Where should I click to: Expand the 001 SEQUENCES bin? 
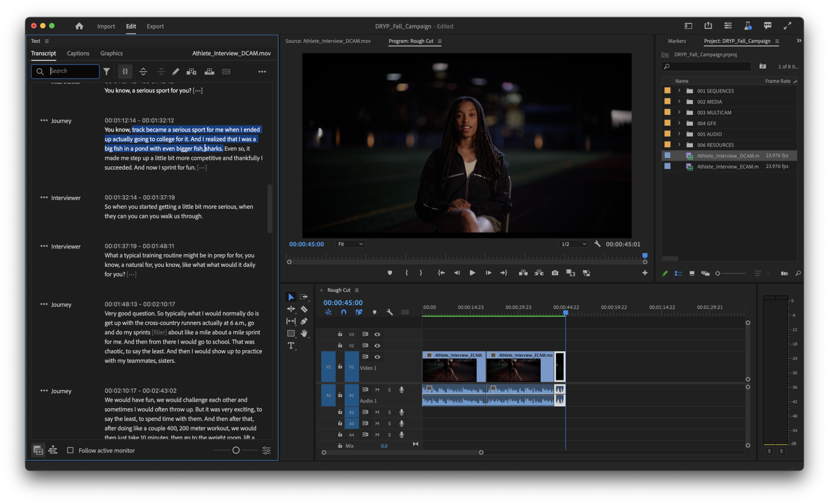coord(679,91)
